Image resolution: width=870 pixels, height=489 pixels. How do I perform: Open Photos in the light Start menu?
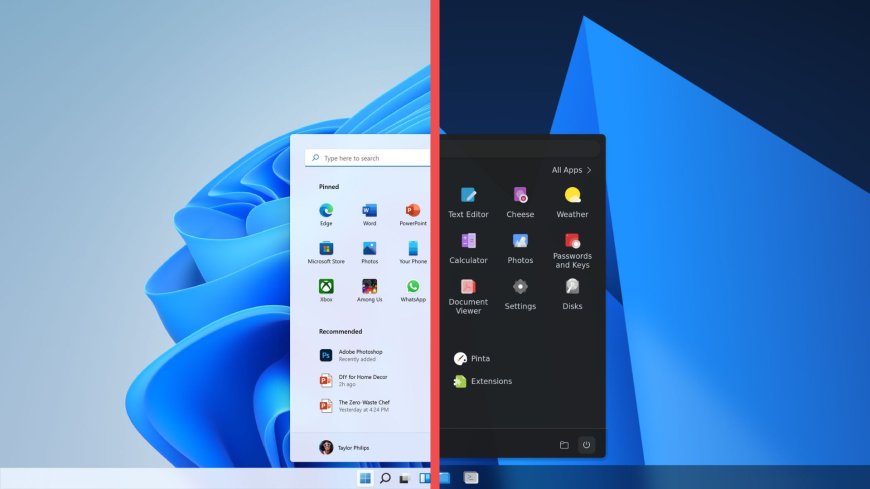coord(370,252)
